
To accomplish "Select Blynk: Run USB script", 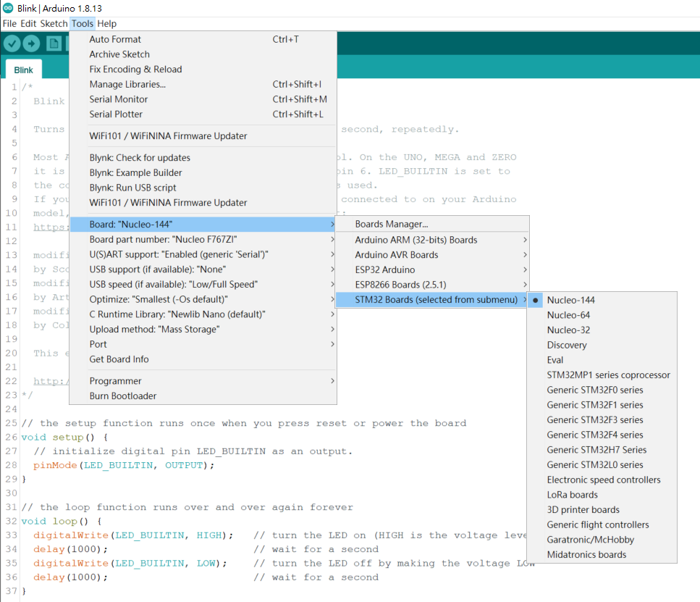I will tap(203, 188).
